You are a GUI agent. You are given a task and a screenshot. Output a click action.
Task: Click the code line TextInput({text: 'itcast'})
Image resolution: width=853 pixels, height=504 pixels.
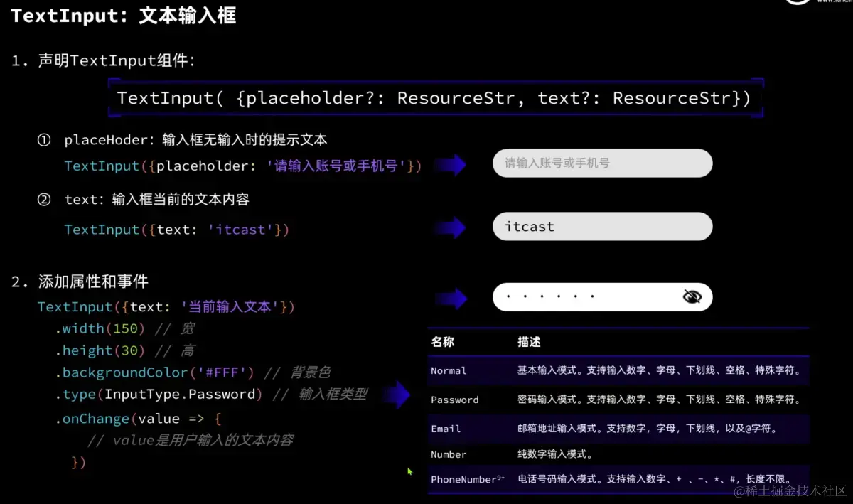click(x=176, y=230)
